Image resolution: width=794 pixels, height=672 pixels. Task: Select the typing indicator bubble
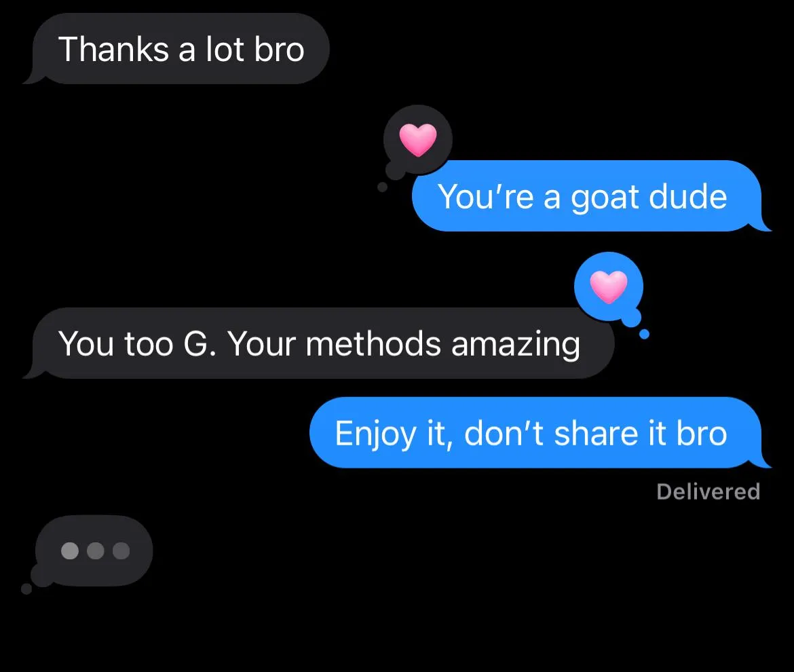[x=94, y=551]
